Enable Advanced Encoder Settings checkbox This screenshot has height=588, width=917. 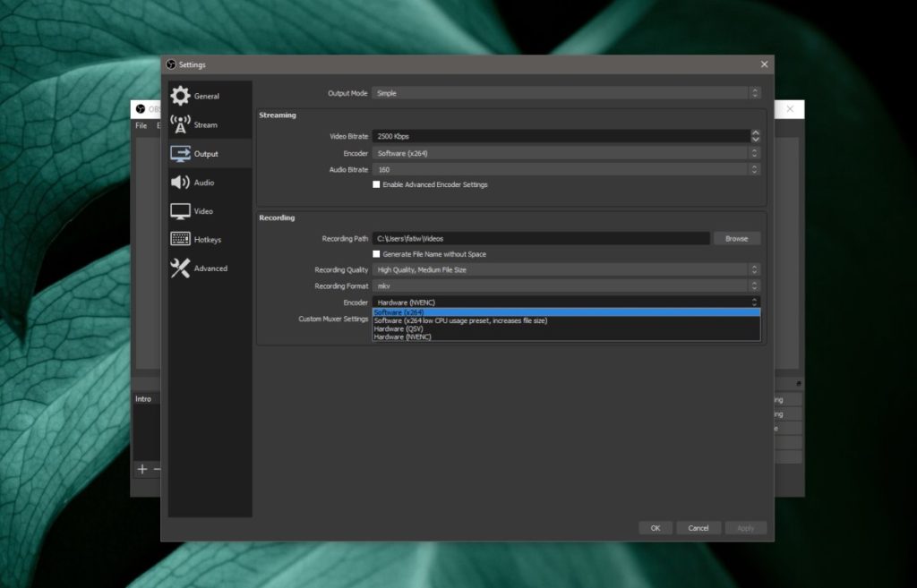(376, 184)
